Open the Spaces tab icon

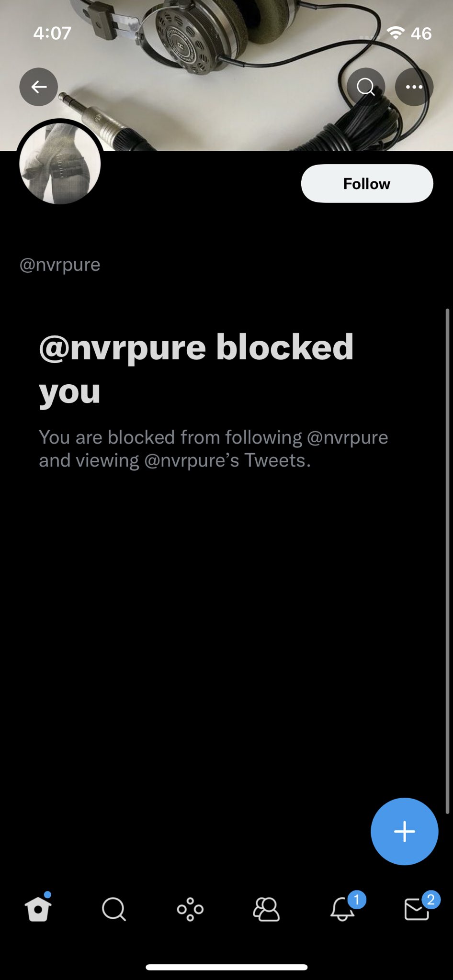[190, 909]
